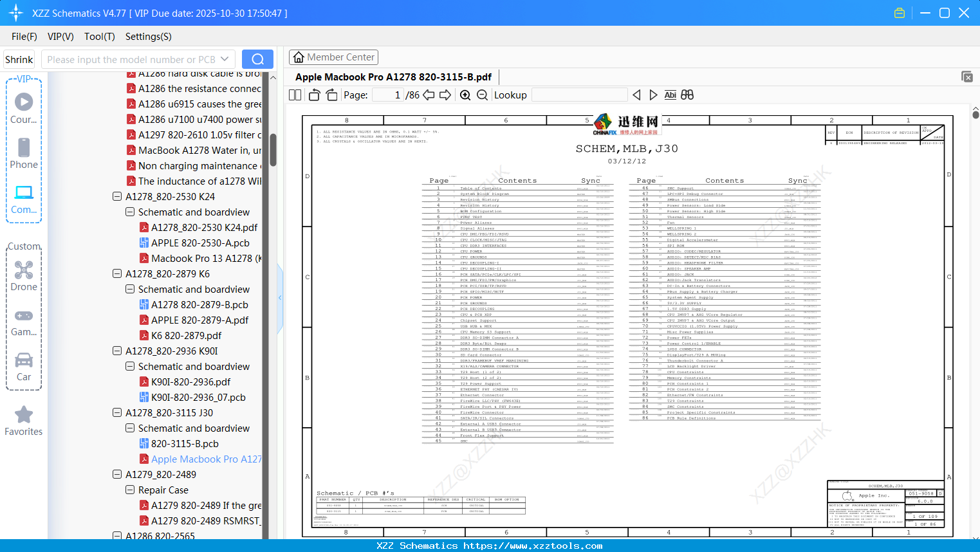Open the Car schematics category
The width and height of the screenshot is (980, 552).
pyautogui.click(x=24, y=367)
